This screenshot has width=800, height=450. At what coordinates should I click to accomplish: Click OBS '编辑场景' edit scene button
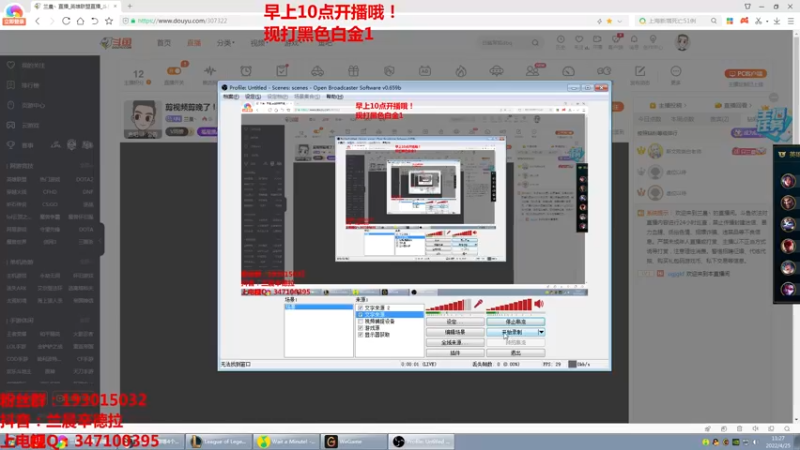click(x=455, y=332)
